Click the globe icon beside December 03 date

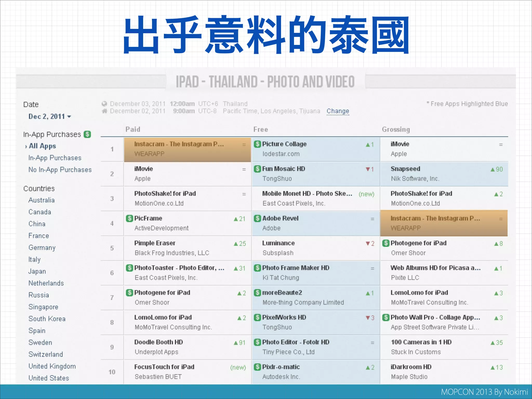(x=104, y=104)
